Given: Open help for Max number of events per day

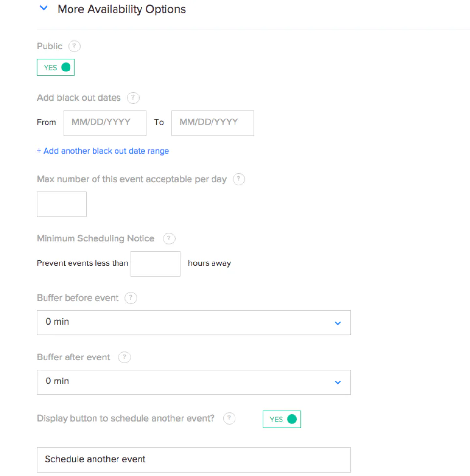Looking at the screenshot, I should tap(238, 179).
